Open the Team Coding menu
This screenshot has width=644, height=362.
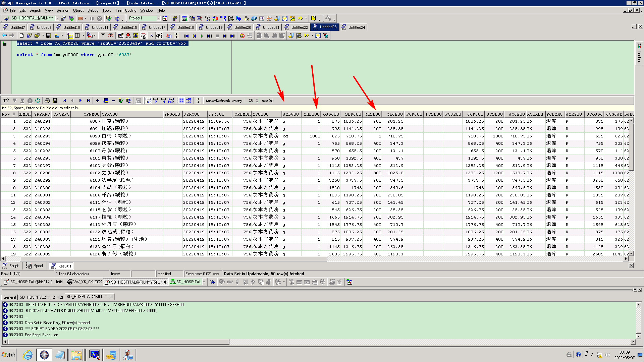(x=125, y=10)
